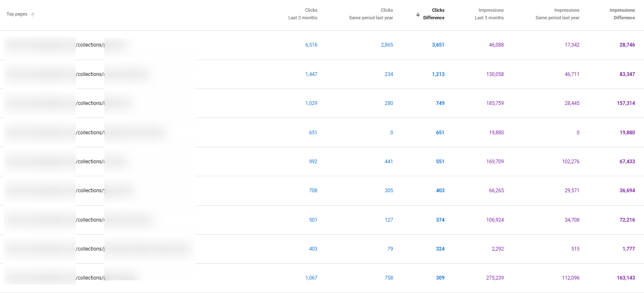The height and width of the screenshot is (293, 644).
Task: Sort by Clicks Same period last year
Action: tap(371, 14)
